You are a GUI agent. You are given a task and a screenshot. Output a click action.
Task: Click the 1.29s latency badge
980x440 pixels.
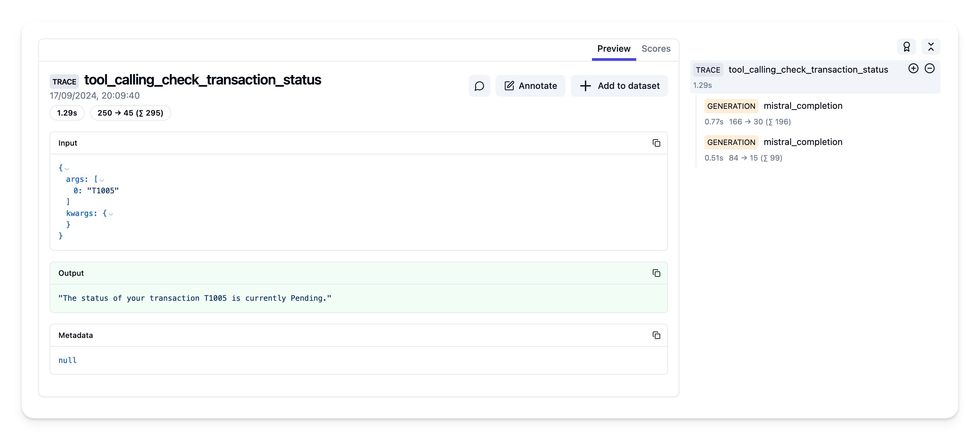67,113
